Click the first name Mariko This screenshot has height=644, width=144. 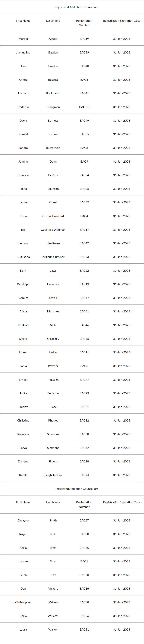coord(23,39)
